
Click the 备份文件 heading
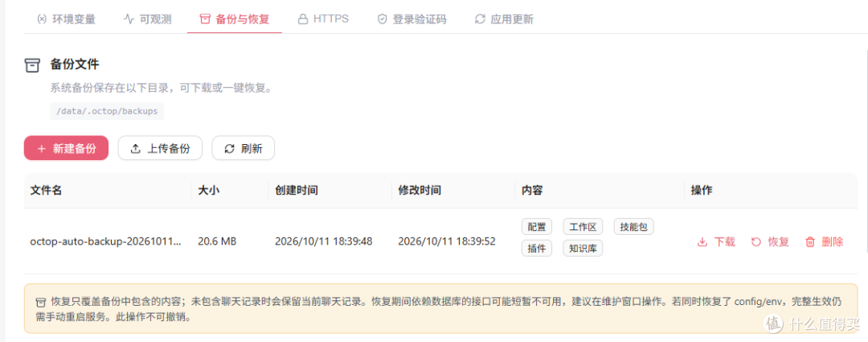coord(75,64)
